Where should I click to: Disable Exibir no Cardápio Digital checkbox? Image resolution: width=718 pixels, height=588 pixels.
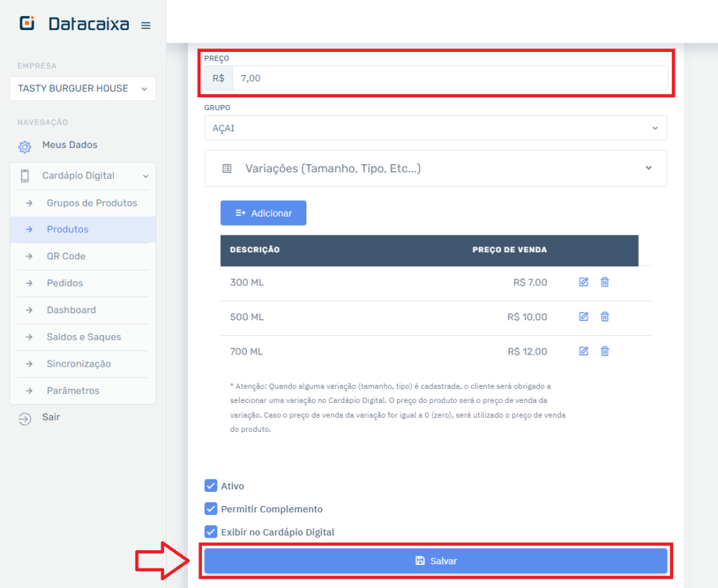[210, 532]
